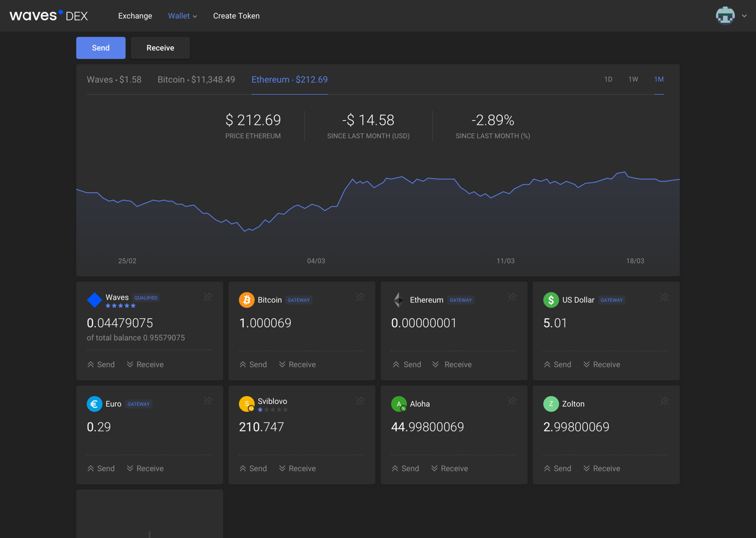Expand the account menu chevron beside avatar
This screenshot has width=756, height=538.
(x=744, y=16)
